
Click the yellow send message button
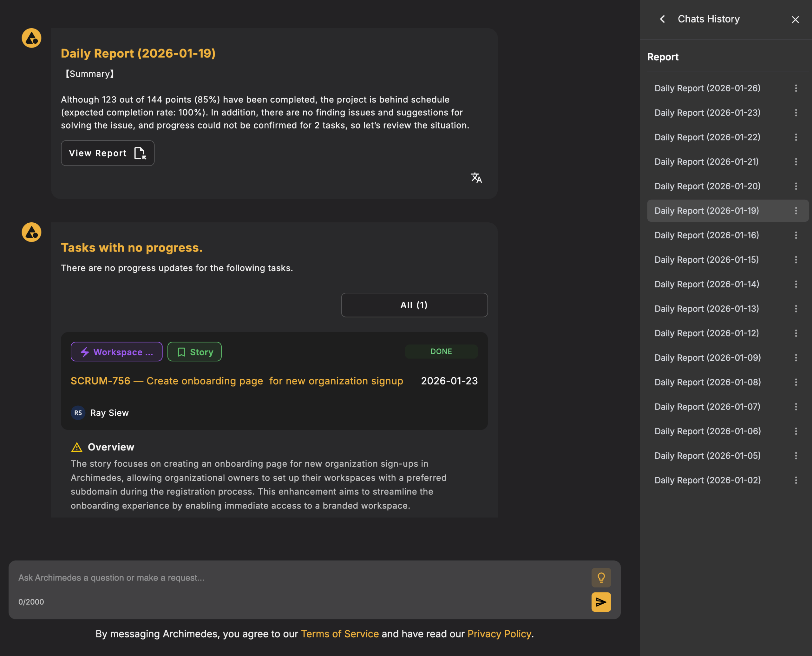pyautogui.click(x=601, y=602)
